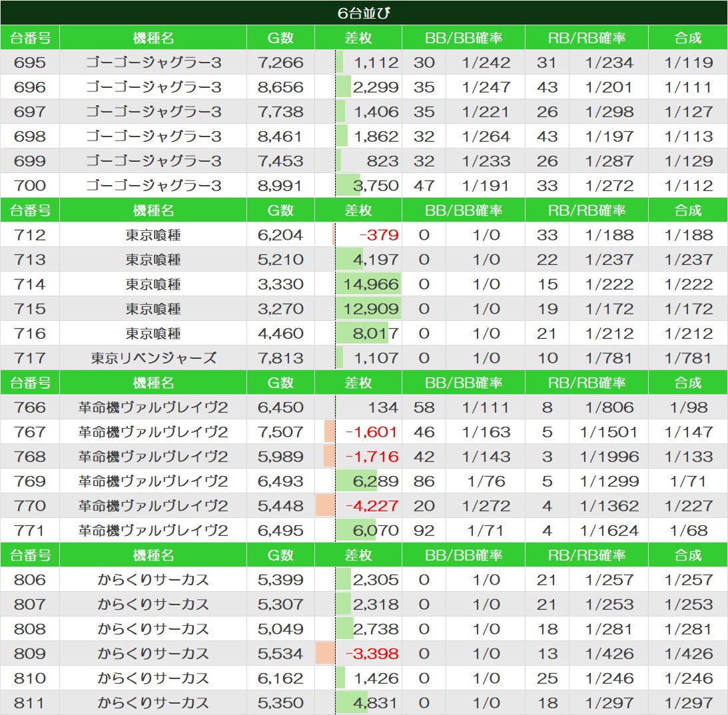
Task: Select 合成 value 1/119
Action: pyautogui.click(x=688, y=62)
